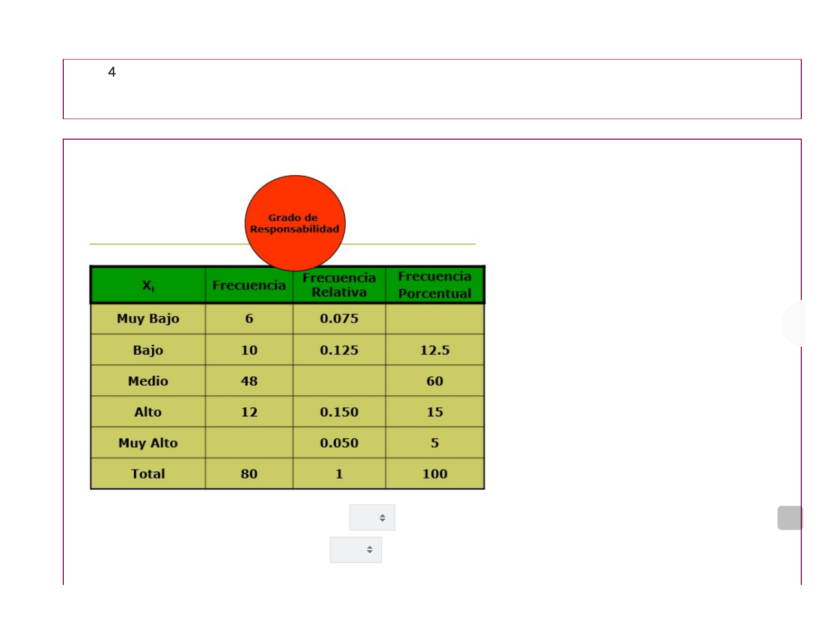The width and height of the screenshot is (835, 644).
Task: Click the Medio frequency value 48
Action: [x=249, y=381]
